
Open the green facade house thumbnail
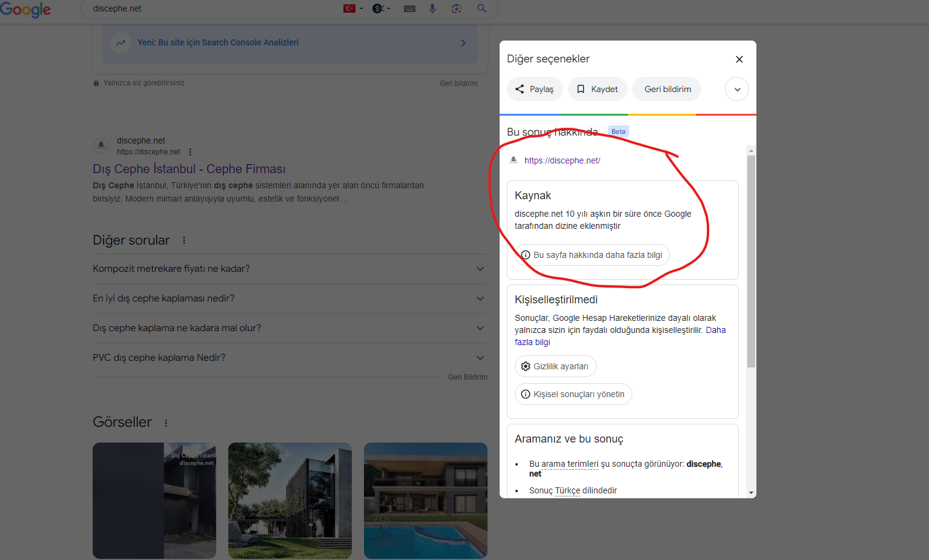pos(290,501)
